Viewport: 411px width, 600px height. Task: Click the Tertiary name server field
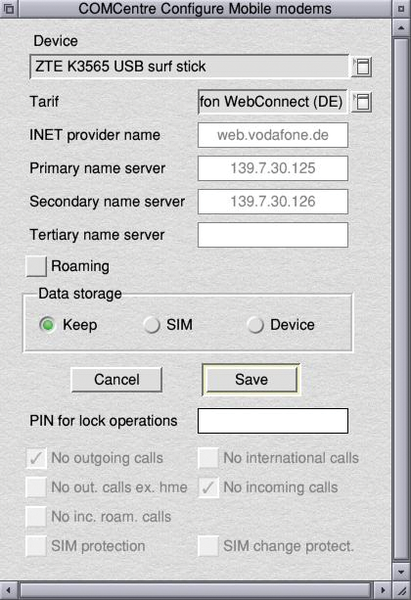272,235
